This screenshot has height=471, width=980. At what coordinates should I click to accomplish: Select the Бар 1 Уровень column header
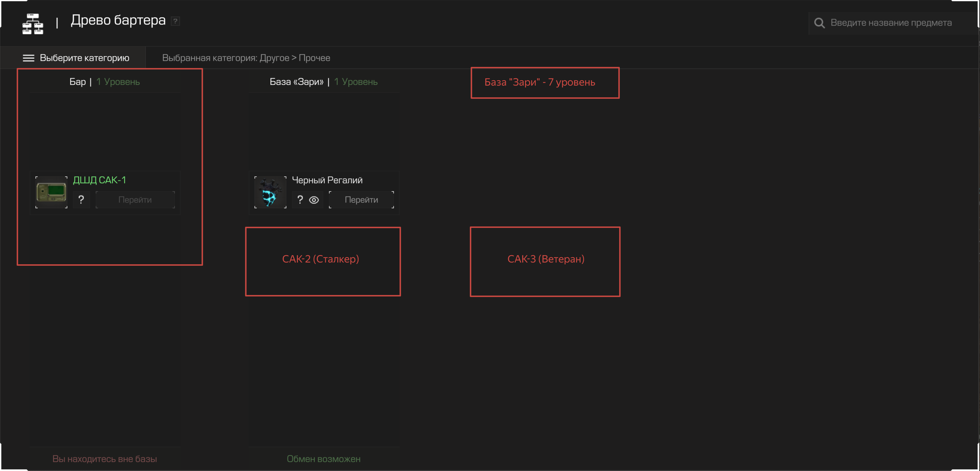click(105, 82)
